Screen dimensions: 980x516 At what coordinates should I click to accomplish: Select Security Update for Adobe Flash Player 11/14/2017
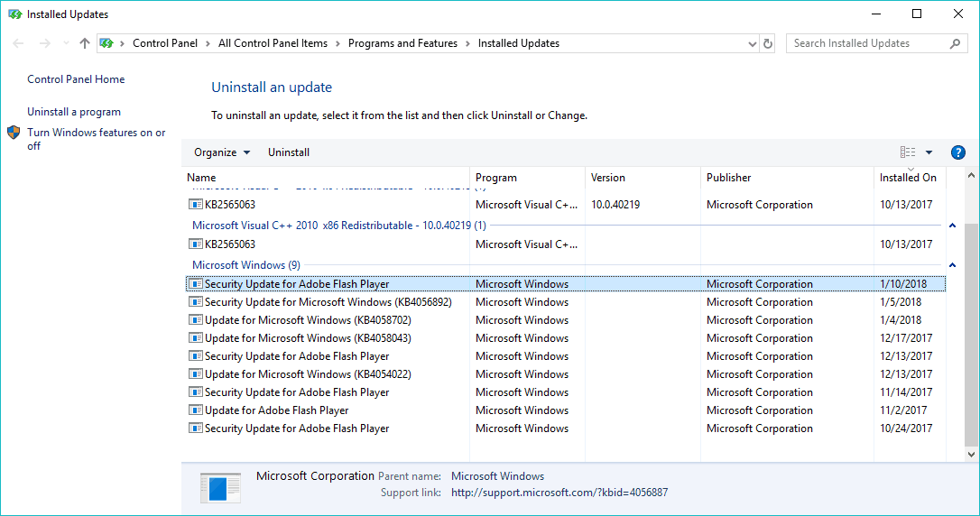566,392
